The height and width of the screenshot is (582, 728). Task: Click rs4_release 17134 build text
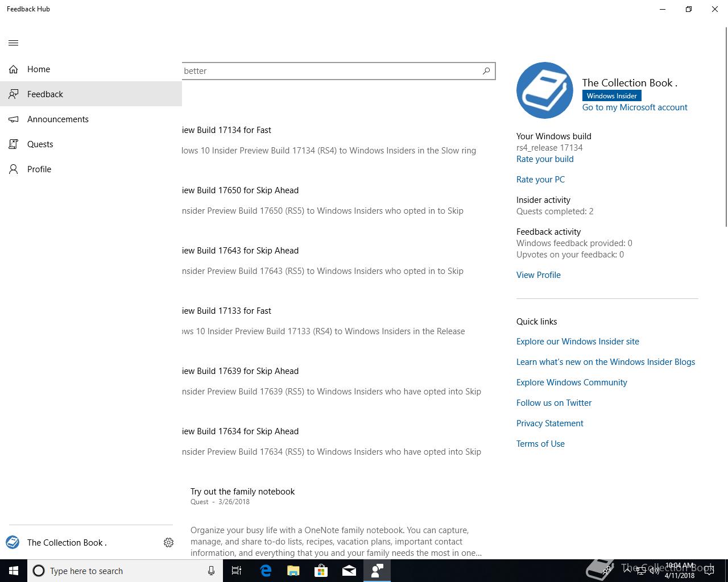(549, 148)
